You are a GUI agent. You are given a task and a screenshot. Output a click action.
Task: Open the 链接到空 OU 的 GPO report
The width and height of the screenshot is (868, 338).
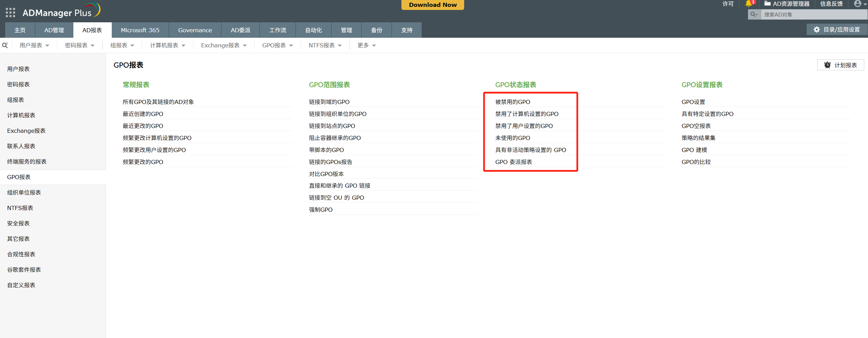336,198
